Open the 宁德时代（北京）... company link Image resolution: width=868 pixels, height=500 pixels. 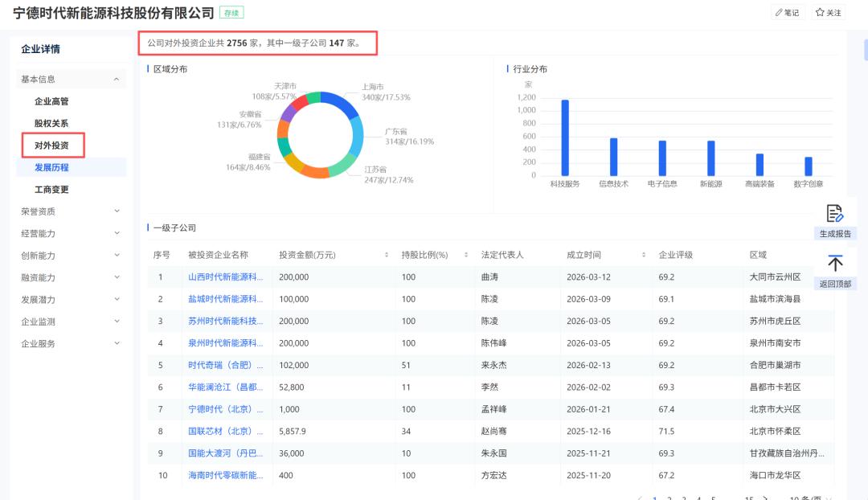click(x=225, y=409)
